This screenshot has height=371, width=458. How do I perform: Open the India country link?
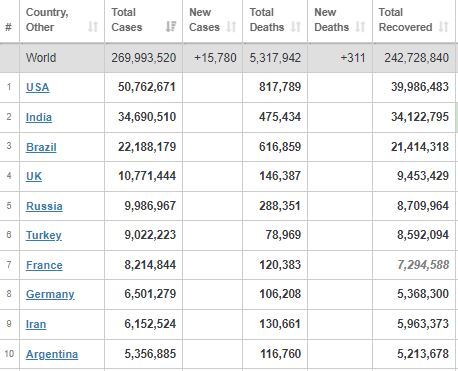coord(39,117)
